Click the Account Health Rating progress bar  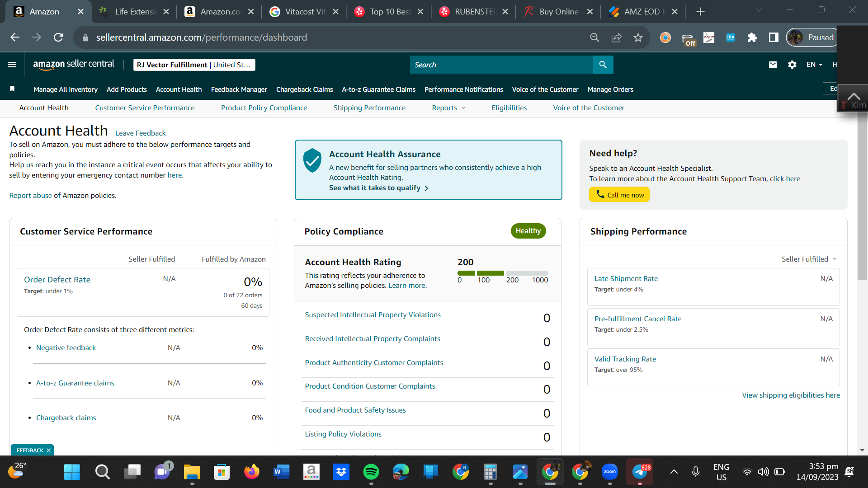tap(503, 273)
